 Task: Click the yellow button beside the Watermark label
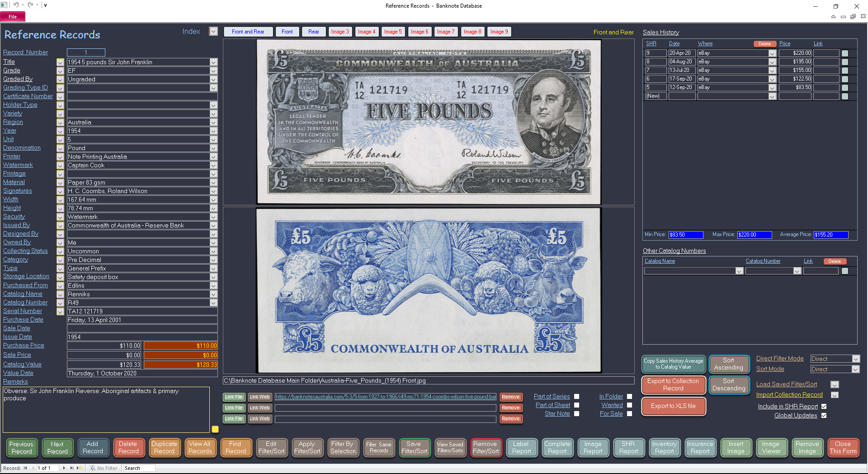60,166
